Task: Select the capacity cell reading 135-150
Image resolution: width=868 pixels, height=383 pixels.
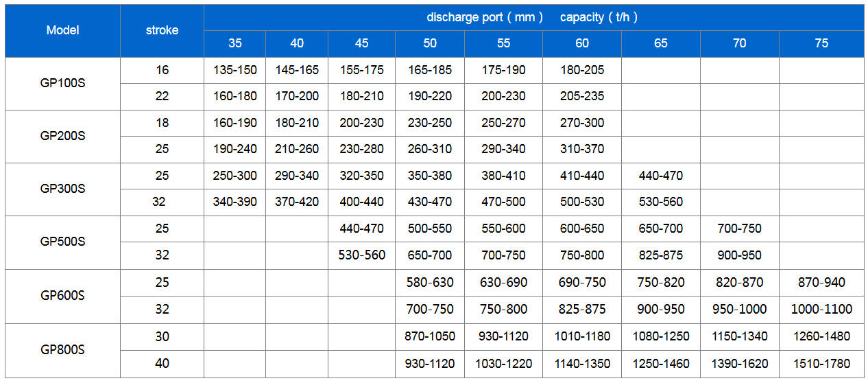Action: [x=234, y=70]
